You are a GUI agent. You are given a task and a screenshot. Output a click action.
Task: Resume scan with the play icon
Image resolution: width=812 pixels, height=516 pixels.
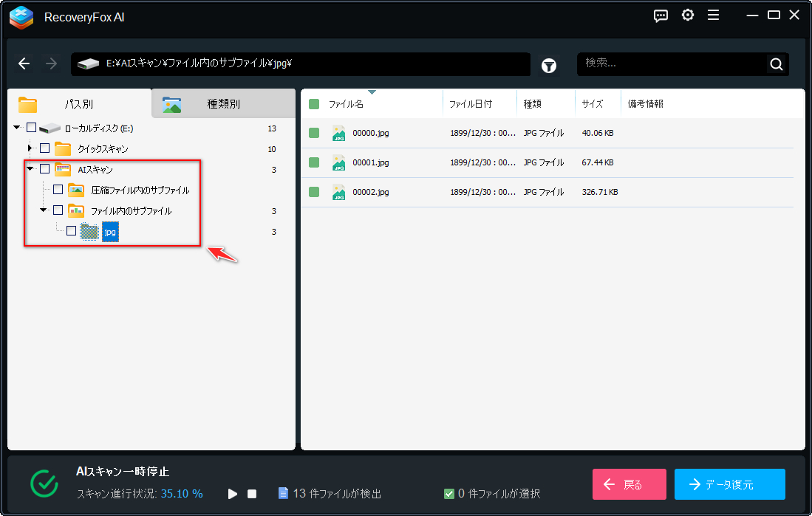coord(233,494)
